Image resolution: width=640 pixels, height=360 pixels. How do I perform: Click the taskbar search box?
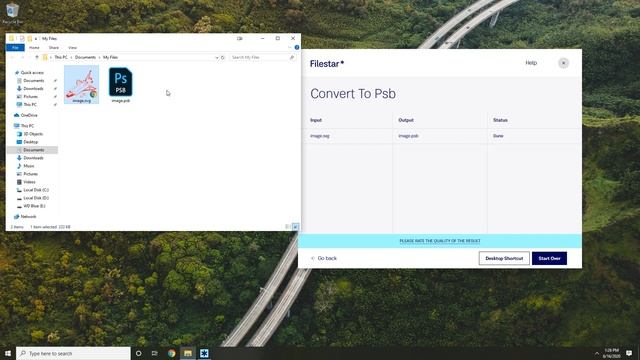point(73,353)
